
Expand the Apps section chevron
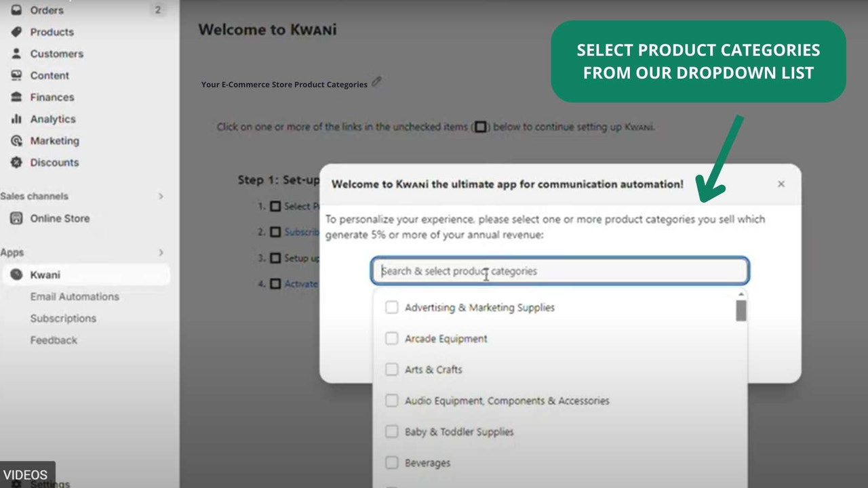click(161, 252)
